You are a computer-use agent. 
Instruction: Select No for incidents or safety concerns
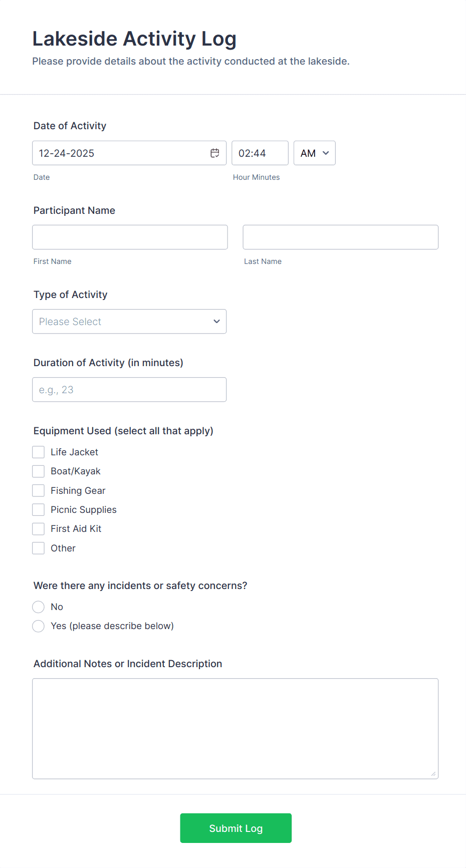click(38, 607)
